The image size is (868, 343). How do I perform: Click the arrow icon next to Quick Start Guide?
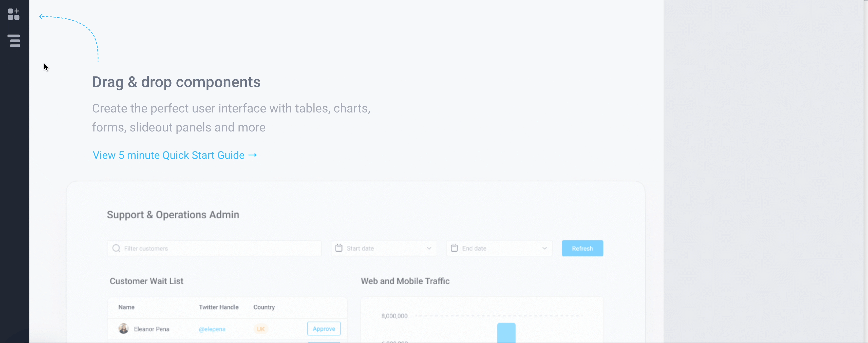(252, 155)
